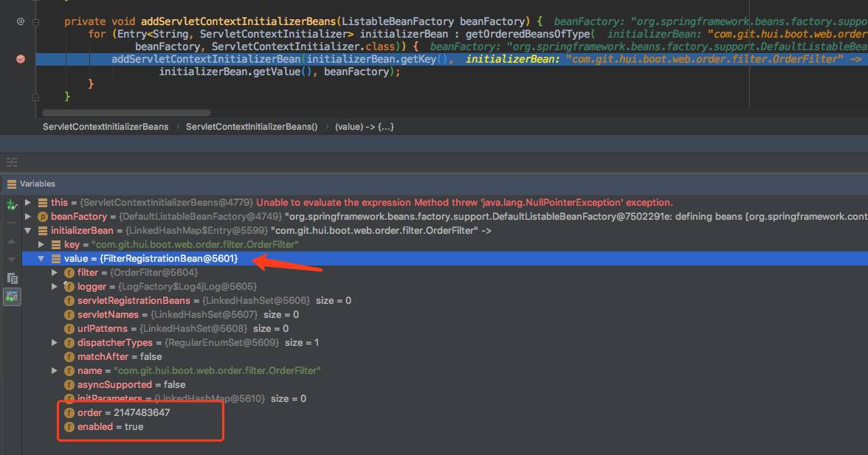The image size is (868, 455).
Task: Click the New Watch icon in Variables
Action: coord(12,204)
